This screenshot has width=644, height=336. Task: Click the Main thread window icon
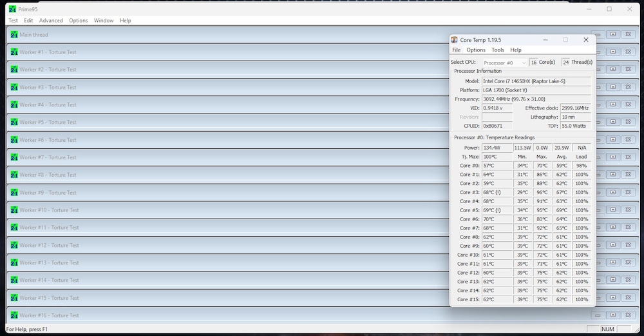click(x=14, y=35)
